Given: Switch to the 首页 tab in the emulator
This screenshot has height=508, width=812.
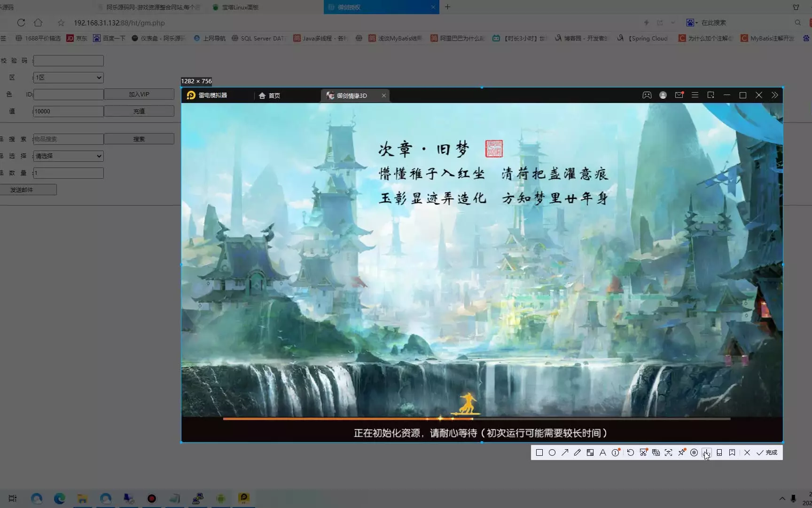Looking at the screenshot, I should click(x=270, y=95).
